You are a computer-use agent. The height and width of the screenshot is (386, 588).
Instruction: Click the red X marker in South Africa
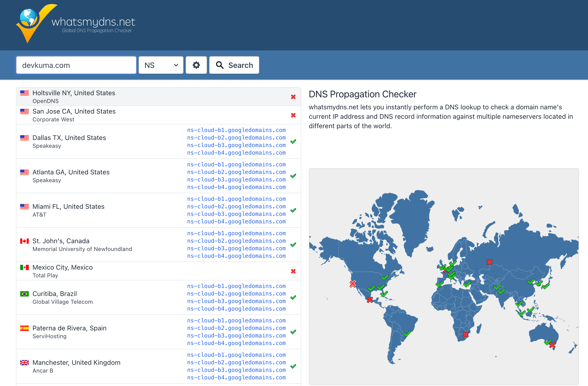click(x=465, y=335)
